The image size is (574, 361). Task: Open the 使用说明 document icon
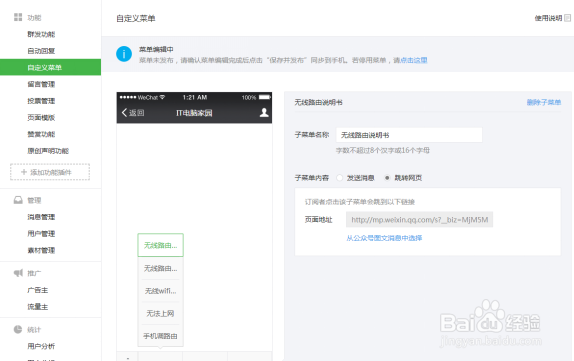click(x=567, y=18)
